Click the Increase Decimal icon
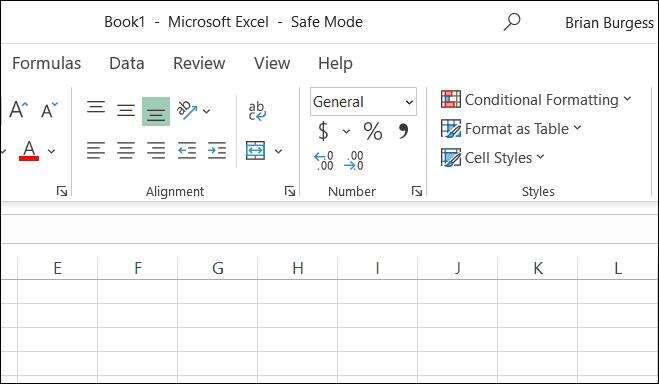The width and height of the screenshot is (659, 384). 324,161
